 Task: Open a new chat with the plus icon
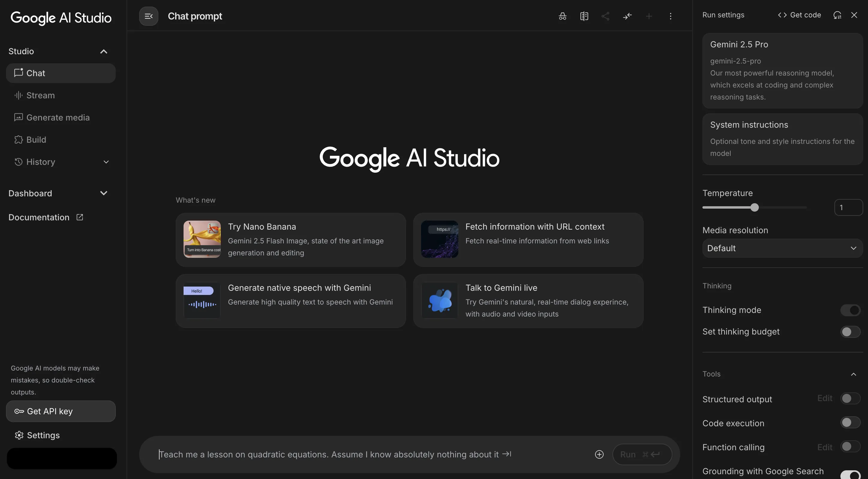[x=649, y=16]
